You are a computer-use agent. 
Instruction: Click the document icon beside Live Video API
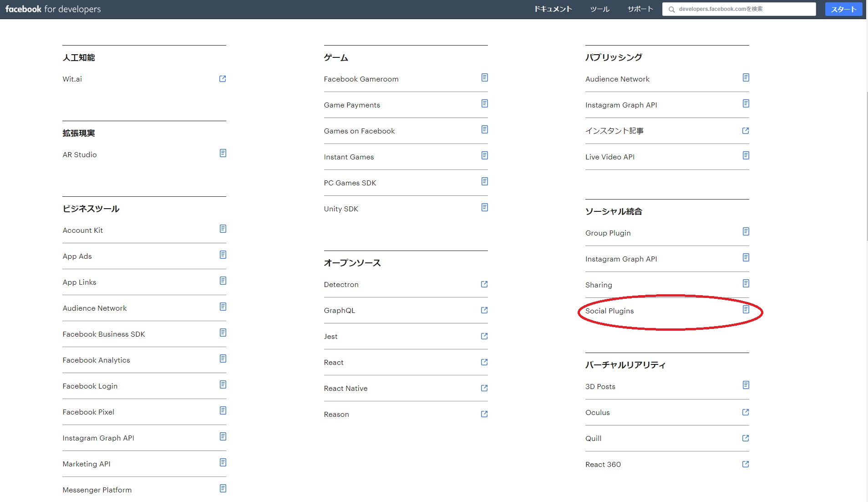(x=746, y=156)
